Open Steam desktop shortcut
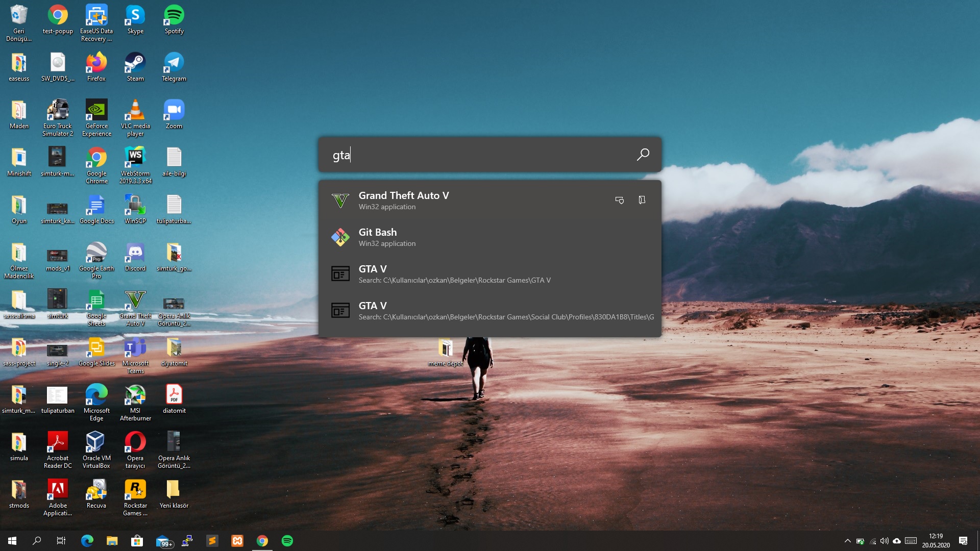Viewport: 980px width, 551px height. point(135,67)
